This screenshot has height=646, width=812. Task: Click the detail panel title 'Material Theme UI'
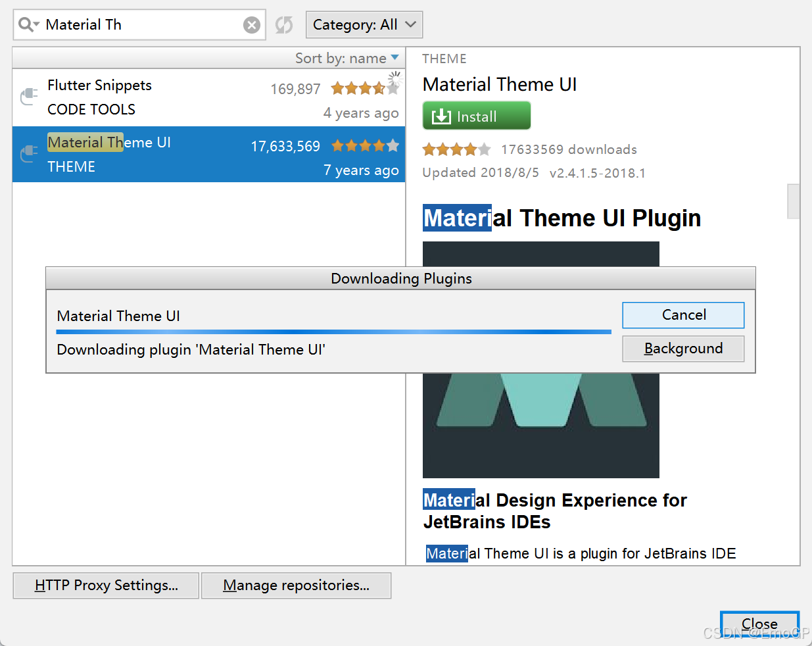click(x=500, y=84)
